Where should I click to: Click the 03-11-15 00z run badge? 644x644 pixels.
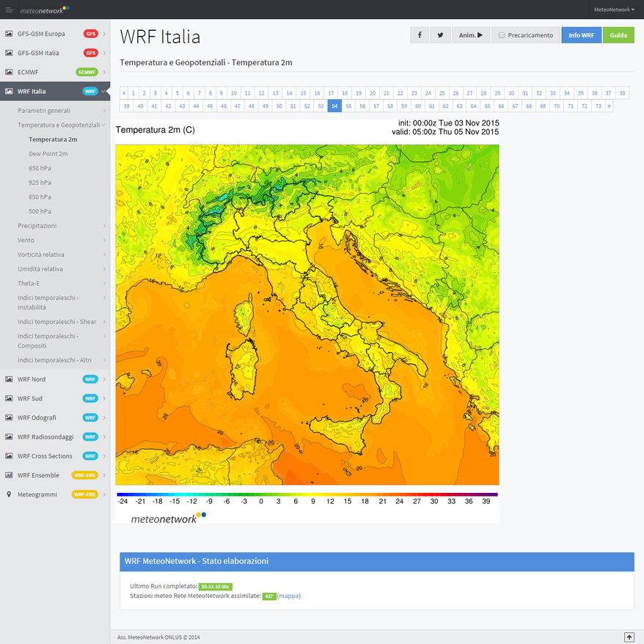point(215,587)
